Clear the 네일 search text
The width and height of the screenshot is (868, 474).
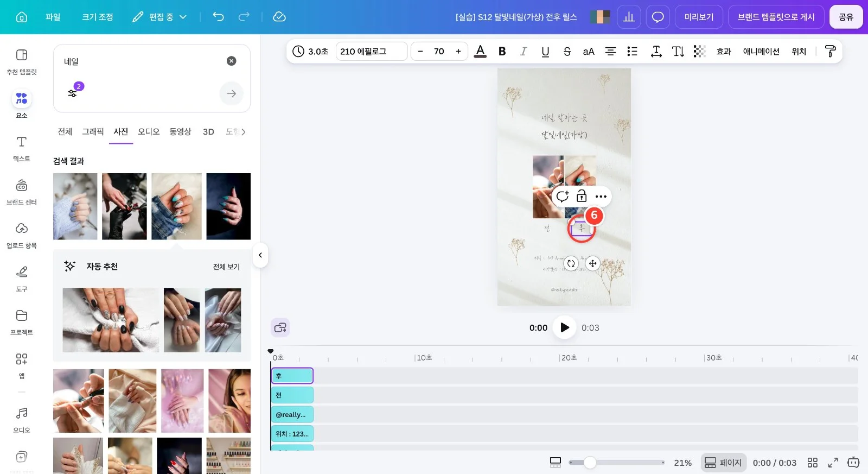pyautogui.click(x=232, y=61)
